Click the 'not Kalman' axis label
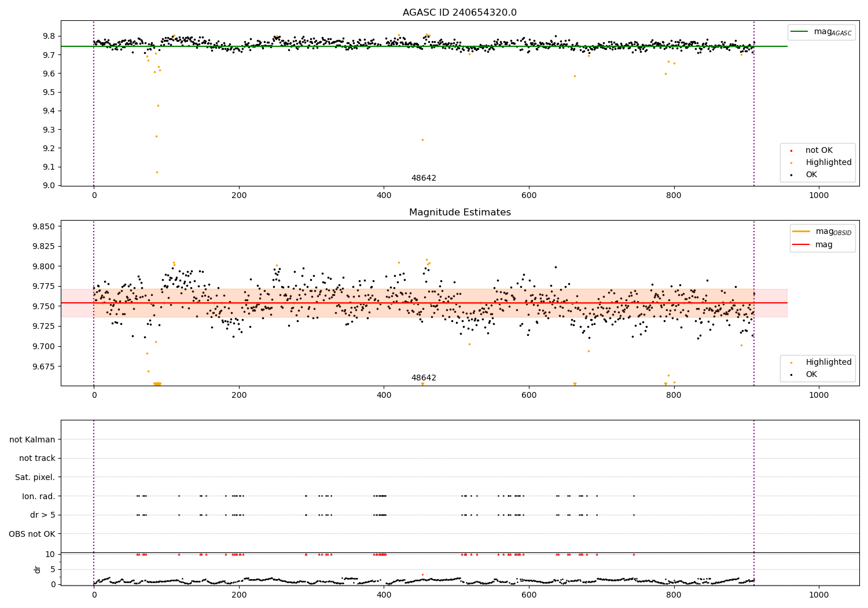This screenshot has width=868, height=608. click(x=32, y=439)
